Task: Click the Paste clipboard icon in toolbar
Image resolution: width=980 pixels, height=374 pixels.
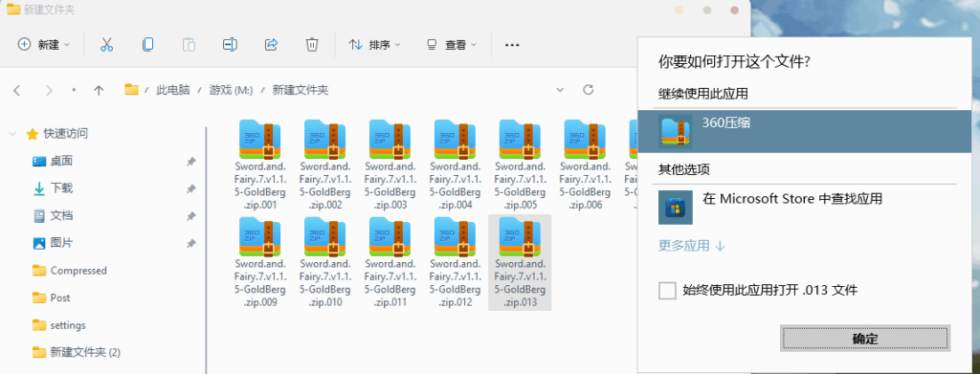Action: [189, 44]
